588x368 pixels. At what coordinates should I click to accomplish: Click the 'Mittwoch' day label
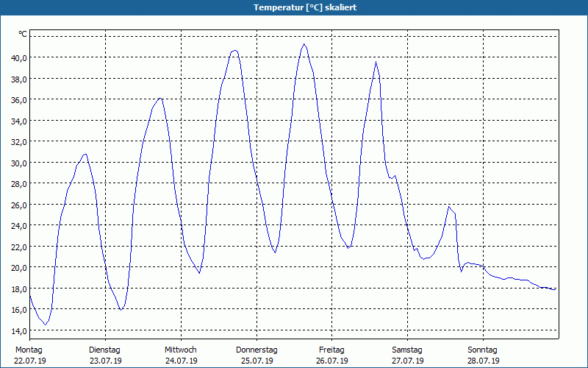[x=180, y=350]
